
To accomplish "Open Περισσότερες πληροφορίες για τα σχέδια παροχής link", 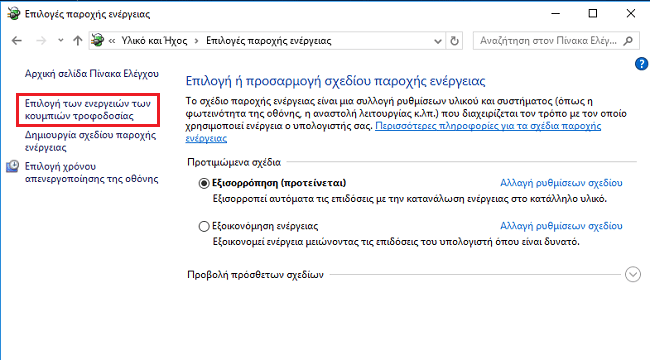I will click(x=488, y=126).
